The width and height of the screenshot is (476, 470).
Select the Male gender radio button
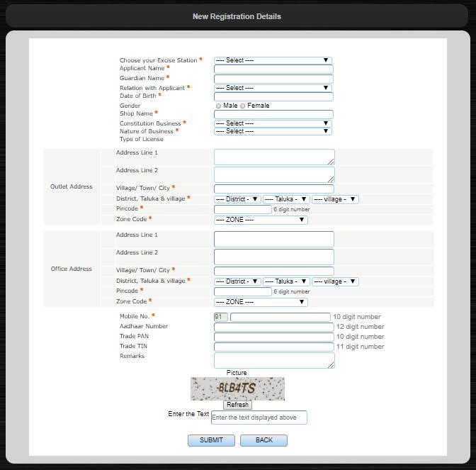[x=219, y=106]
